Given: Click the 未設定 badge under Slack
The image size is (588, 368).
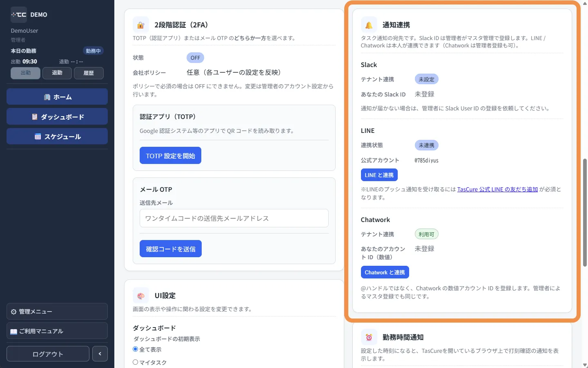Looking at the screenshot, I should 426,79.
